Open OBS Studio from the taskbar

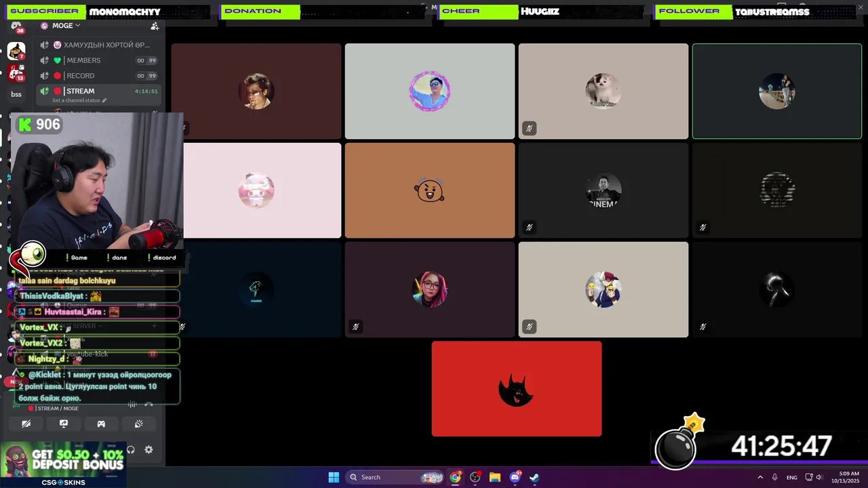pyautogui.click(x=475, y=477)
